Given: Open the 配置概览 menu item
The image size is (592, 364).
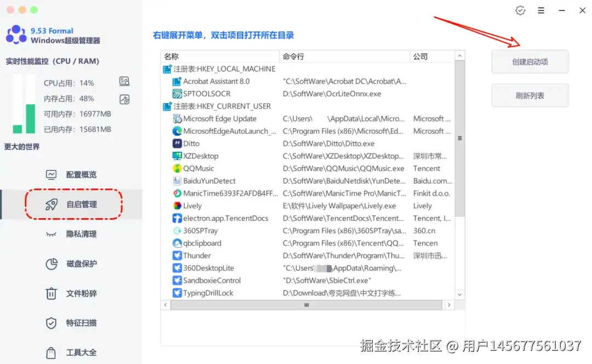Looking at the screenshot, I should (x=71, y=174).
